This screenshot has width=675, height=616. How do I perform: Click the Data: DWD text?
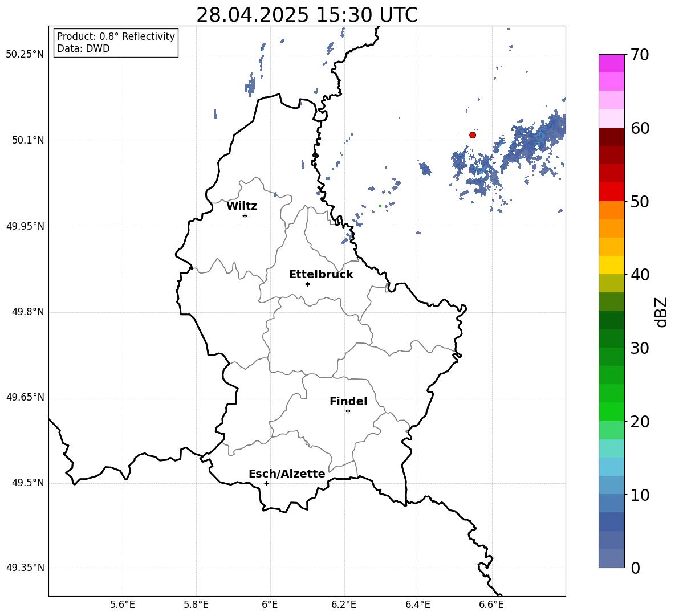[83, 48]
